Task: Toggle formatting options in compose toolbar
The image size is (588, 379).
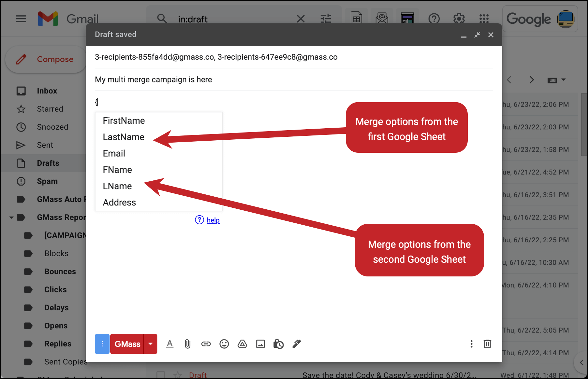Action: 170,344
